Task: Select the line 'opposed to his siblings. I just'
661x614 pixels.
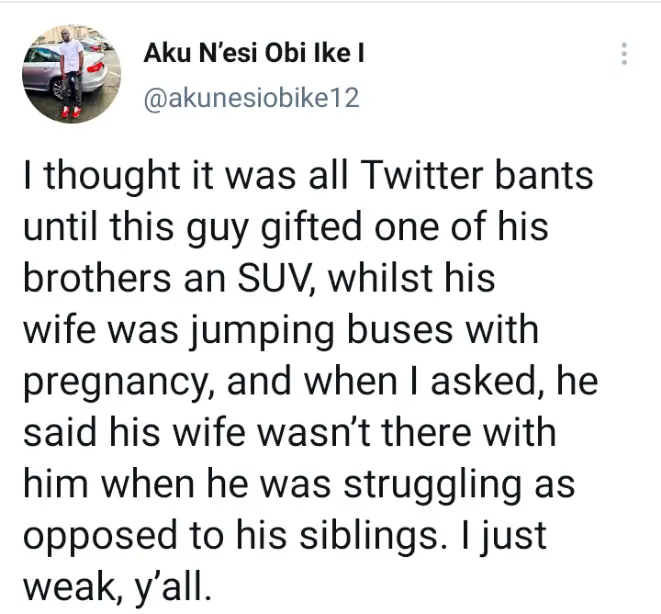Action: click(285, 536)
